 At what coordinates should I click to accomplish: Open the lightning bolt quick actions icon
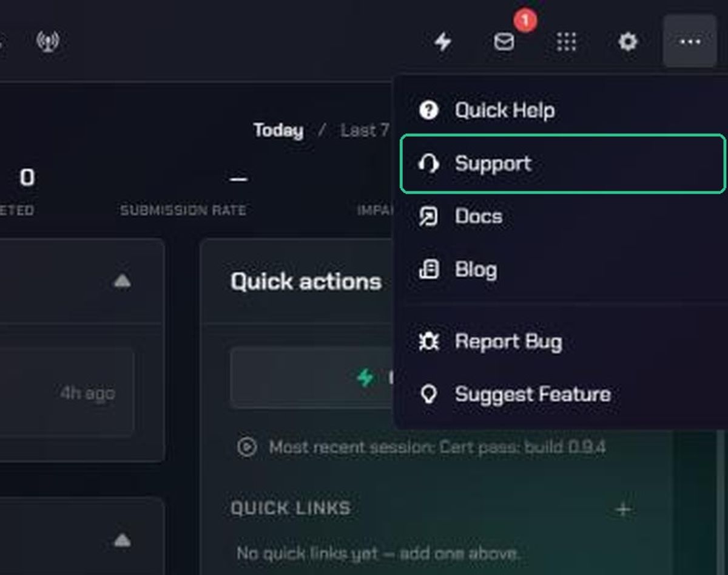pos(443,42)
